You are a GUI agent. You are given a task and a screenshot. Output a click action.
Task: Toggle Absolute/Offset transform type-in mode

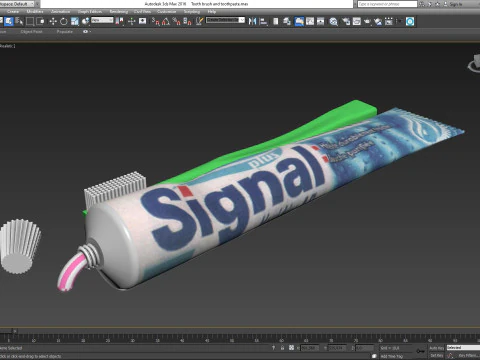point(291,348)
